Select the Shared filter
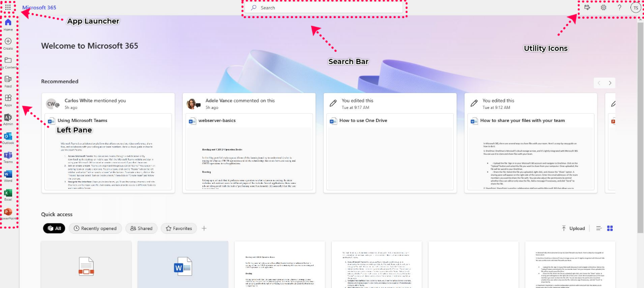Viewport: 644px width, 288px height. coord(141,228)
